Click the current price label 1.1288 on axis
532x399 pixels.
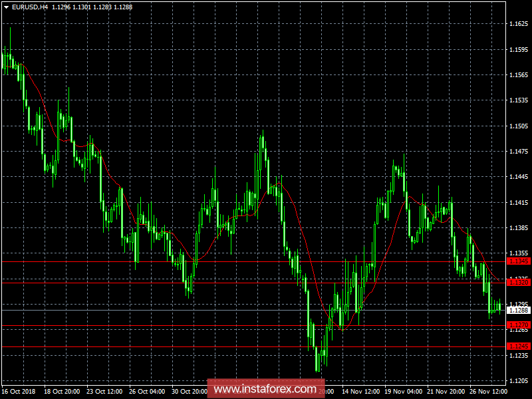tap(519, 310)
